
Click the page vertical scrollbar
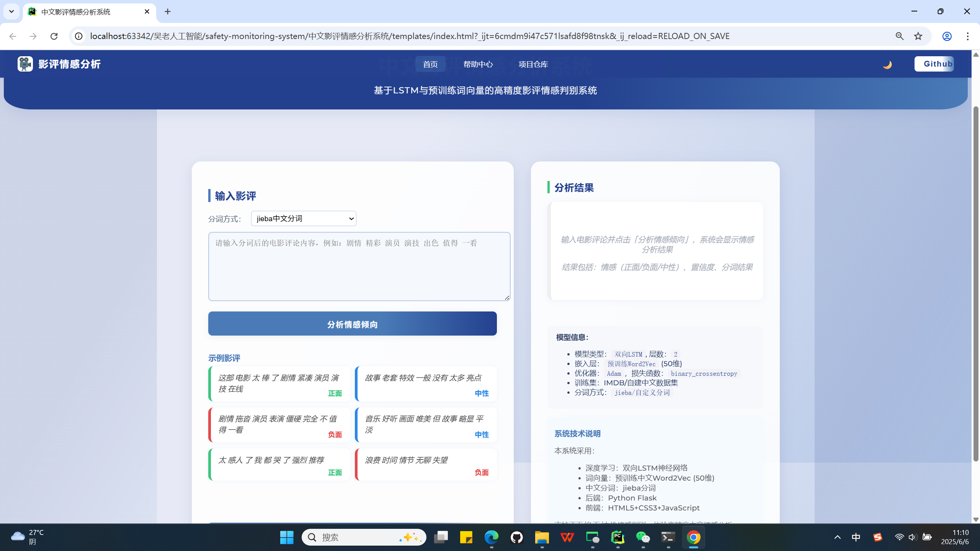coord(975,283)
